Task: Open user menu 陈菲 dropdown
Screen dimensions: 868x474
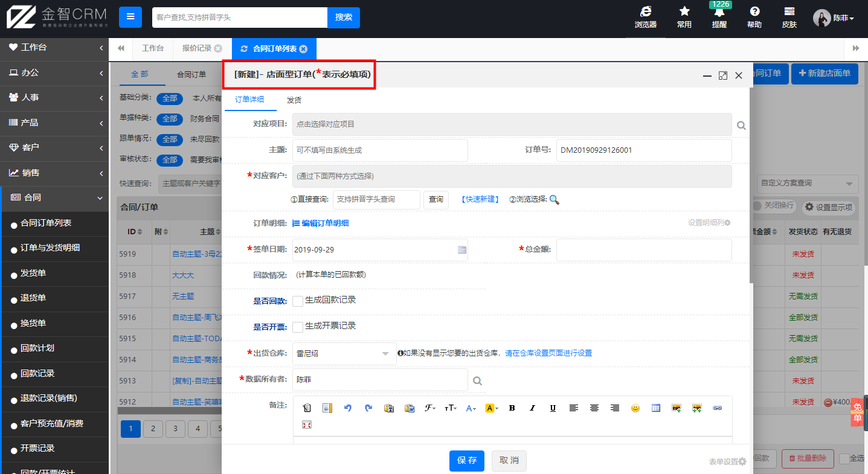Action: point(834,18)
